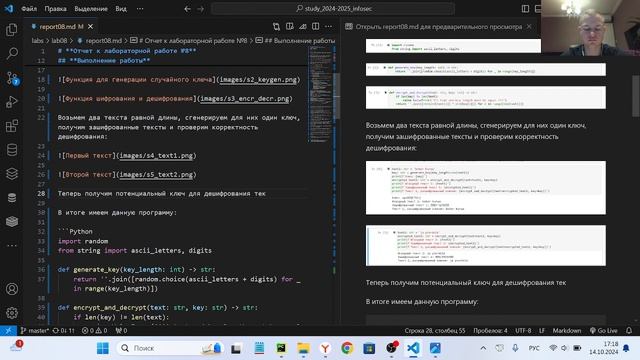This screenshot has height=360, width=640.
Task: Open the Вид menu
Action: 121,9
